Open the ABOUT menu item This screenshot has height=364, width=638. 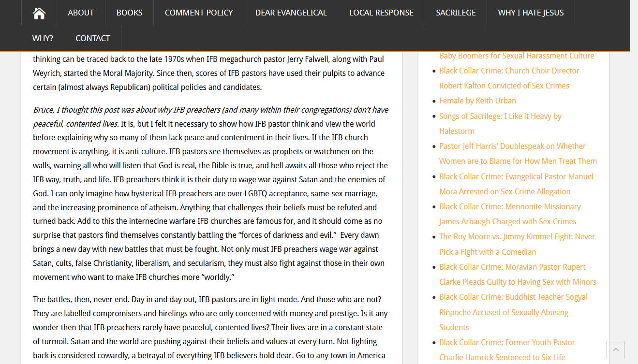click(81, 13)
